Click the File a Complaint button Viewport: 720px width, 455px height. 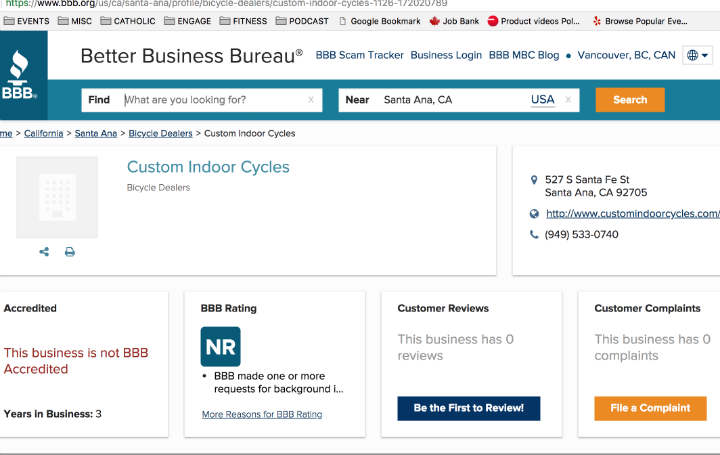[x=650, y=408]
